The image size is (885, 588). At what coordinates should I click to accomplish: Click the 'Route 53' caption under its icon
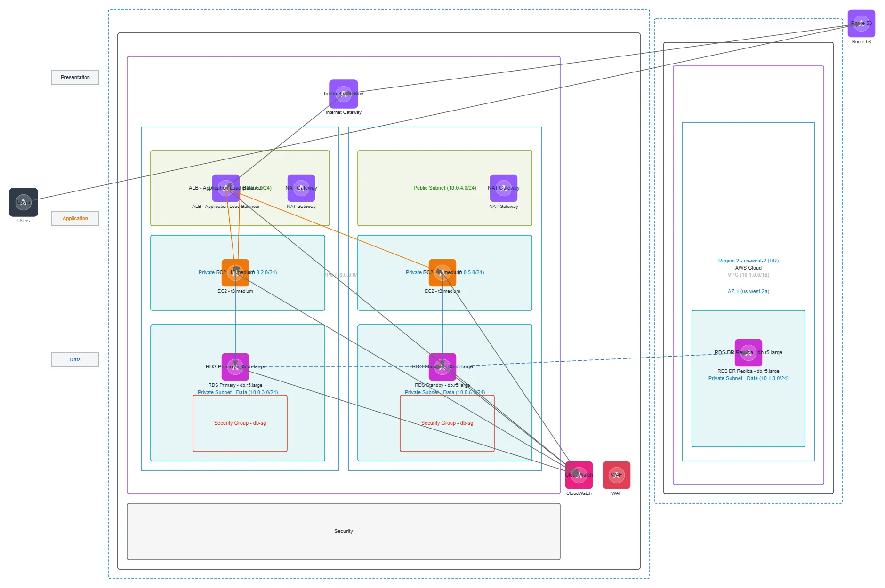click(x=861, y=42)
